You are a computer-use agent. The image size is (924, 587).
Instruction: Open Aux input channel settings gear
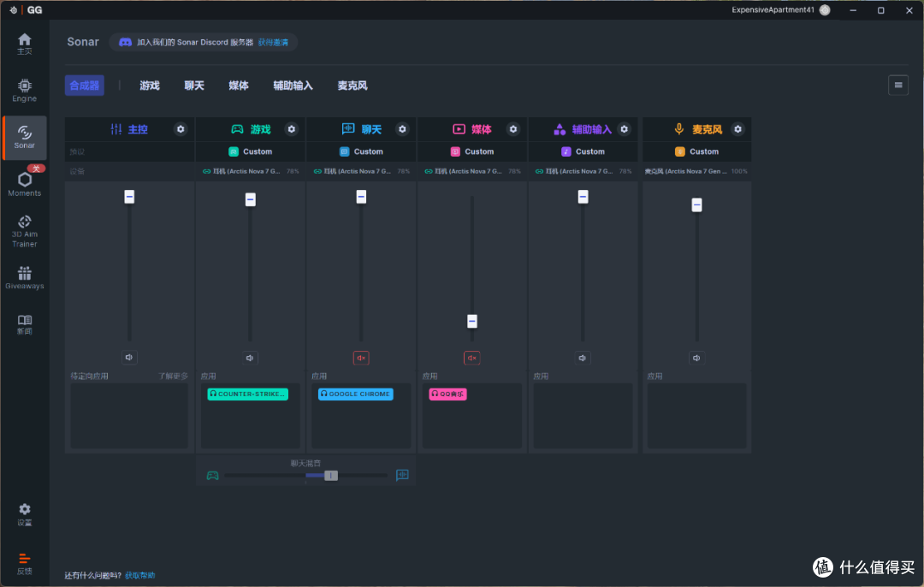coord(624,129)
